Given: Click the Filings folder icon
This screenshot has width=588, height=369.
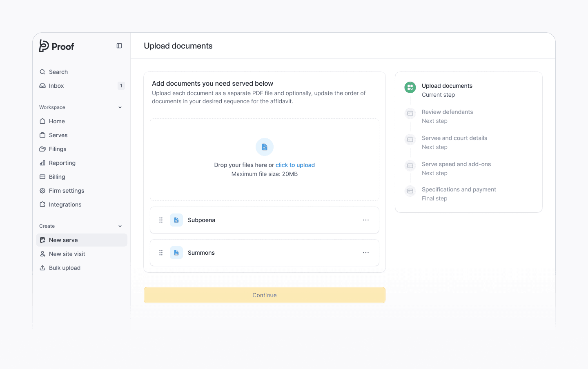Looking at the screenshot, I should (42, 149).
